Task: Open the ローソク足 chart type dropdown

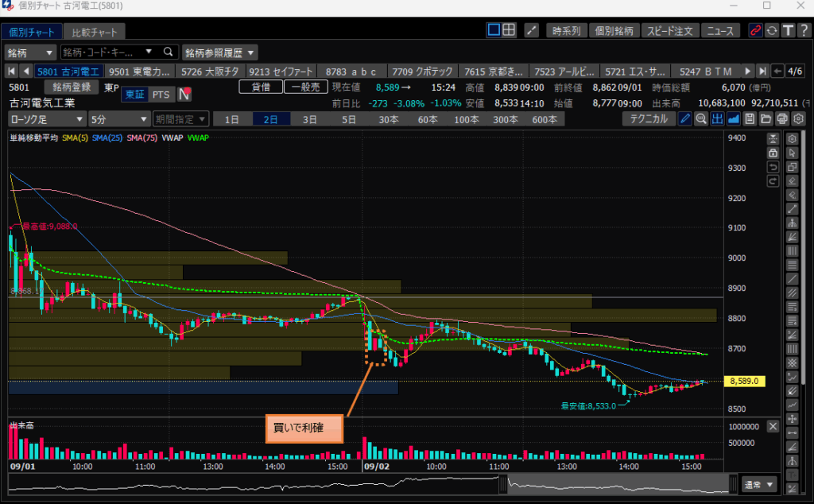Action: (46, 119)
